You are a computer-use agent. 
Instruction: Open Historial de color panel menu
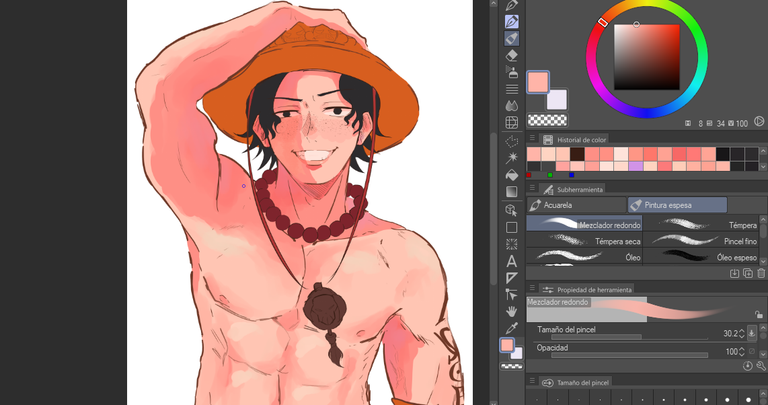click(532, 139)
